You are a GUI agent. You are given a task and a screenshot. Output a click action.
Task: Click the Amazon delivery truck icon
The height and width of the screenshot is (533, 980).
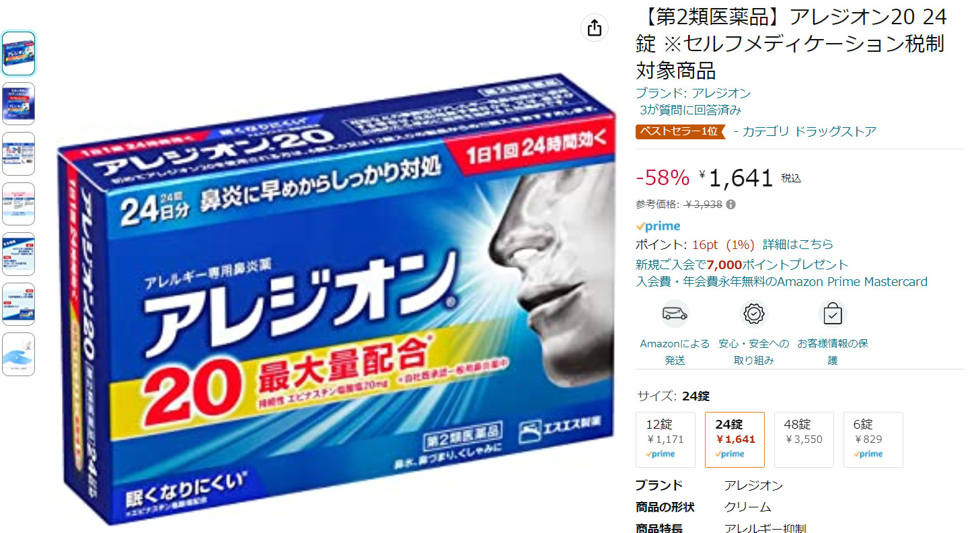point(675,314)
